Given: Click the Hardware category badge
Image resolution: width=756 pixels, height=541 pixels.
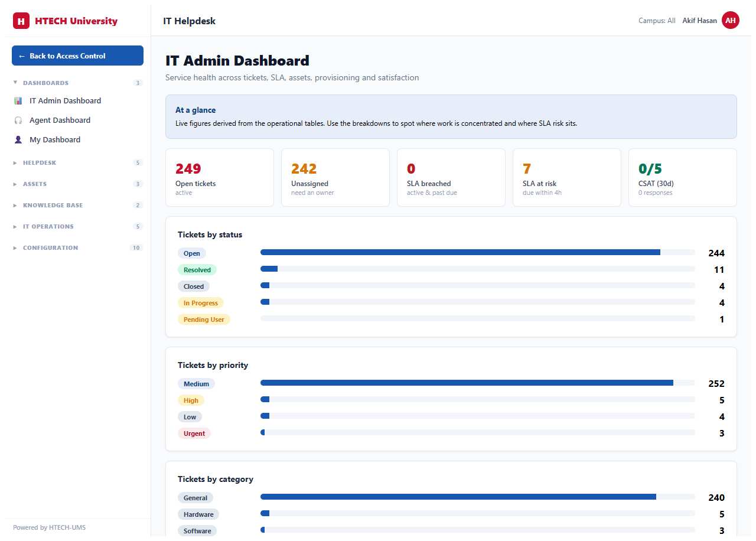Looking at the screenshot, I should point(198,514).
